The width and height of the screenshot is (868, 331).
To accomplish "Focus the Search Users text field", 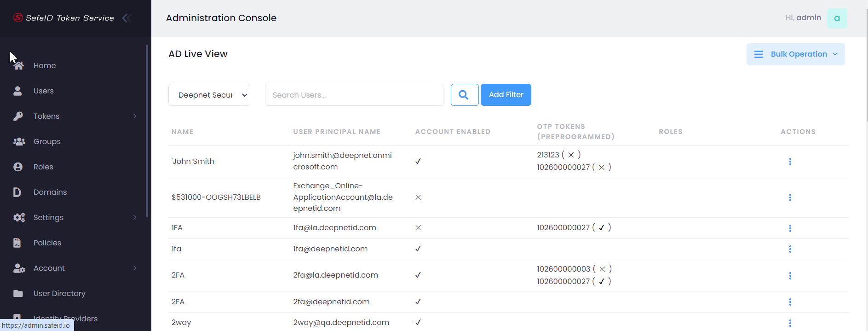I will tap(354, 95).
